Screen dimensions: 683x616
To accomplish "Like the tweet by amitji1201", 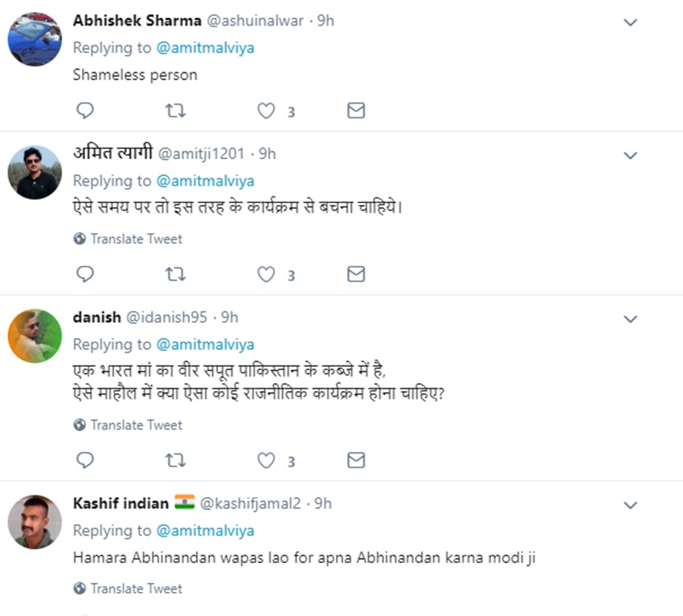I will [266, 275].
